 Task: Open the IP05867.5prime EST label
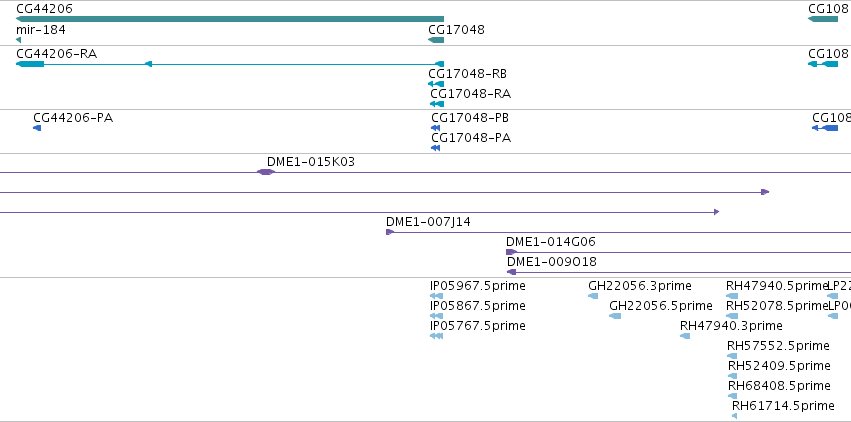(478, 306)
